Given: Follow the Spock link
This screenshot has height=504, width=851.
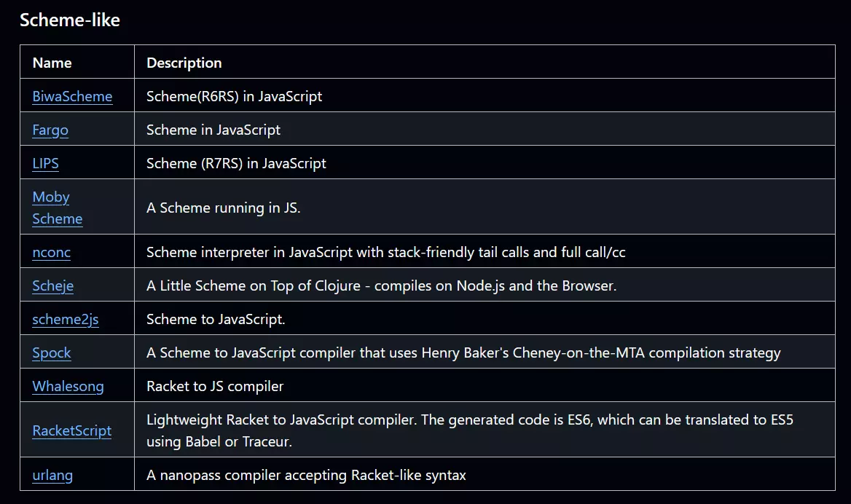Looking at the screenshot, I should point(52,353).
